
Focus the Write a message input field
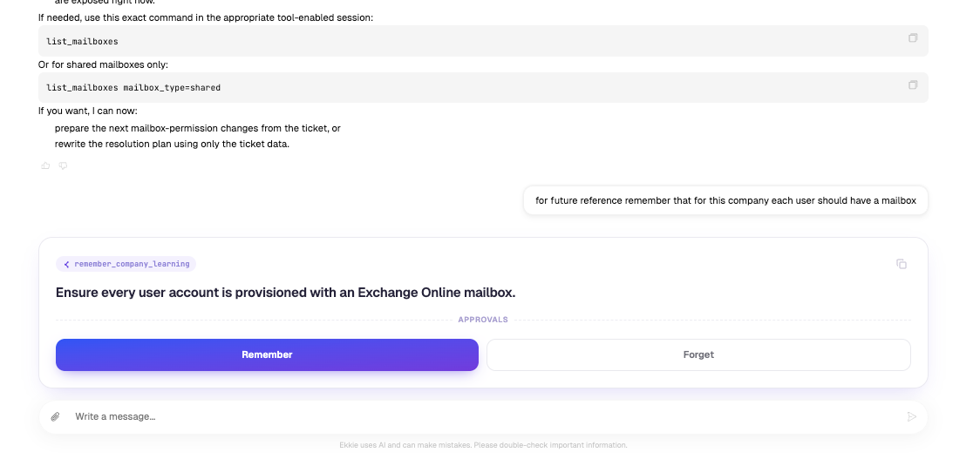pyautogui.click(x=487, y=416)
